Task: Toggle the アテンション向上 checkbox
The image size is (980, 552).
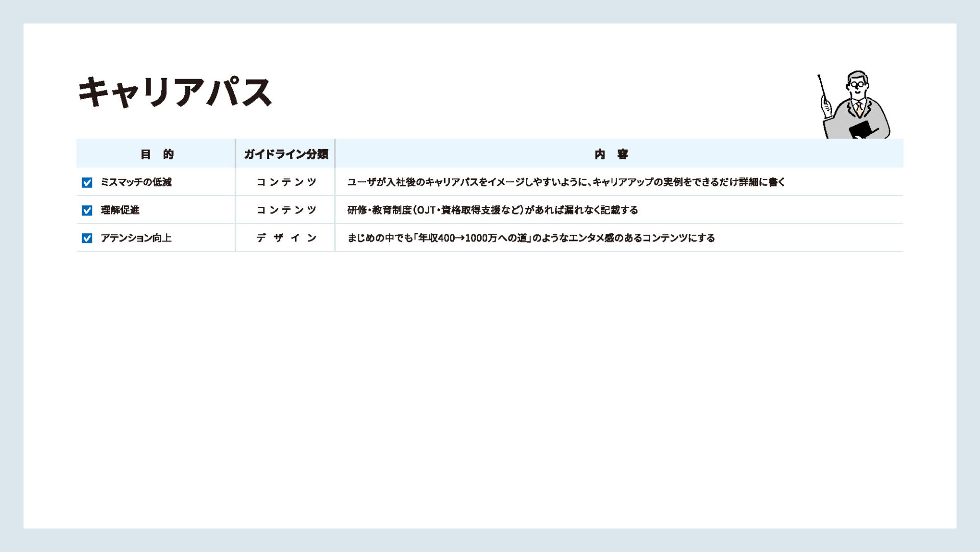Action: (87, 238)
